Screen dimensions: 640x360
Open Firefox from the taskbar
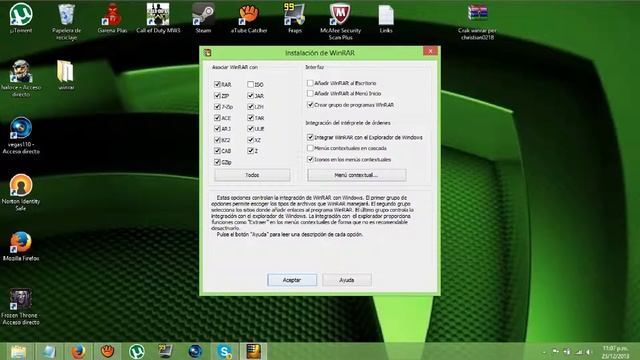coord(78,351)
